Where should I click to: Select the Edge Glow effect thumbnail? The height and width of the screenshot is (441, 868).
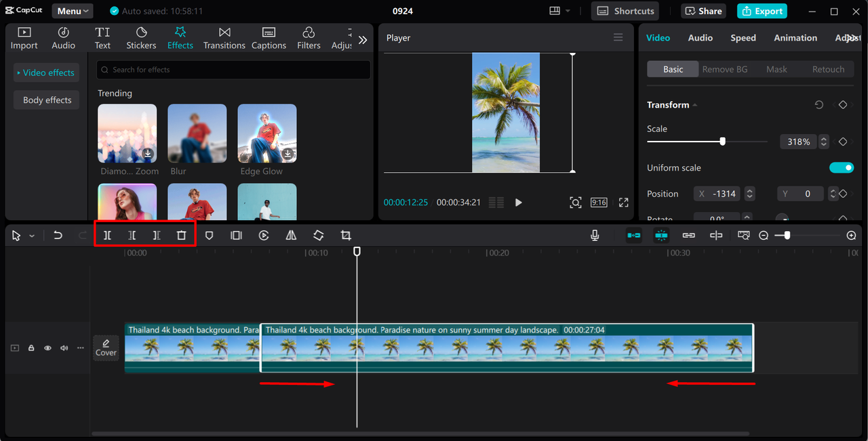pyautogui.click(x=267, y=133)
